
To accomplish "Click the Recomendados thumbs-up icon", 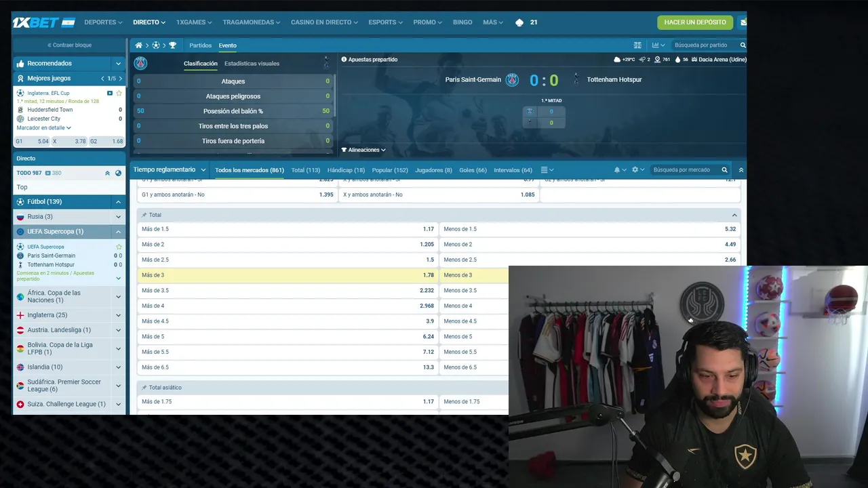I will [20, 64].
